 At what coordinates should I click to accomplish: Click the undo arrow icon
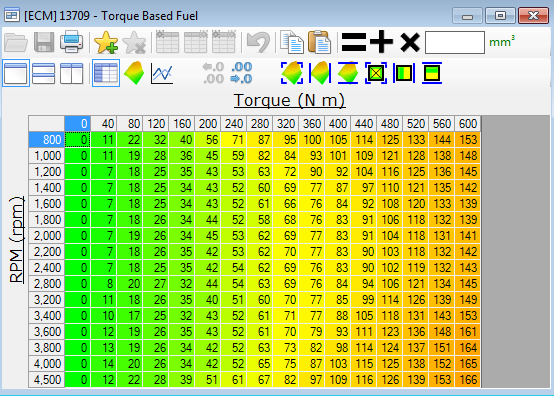click(258, 42)
